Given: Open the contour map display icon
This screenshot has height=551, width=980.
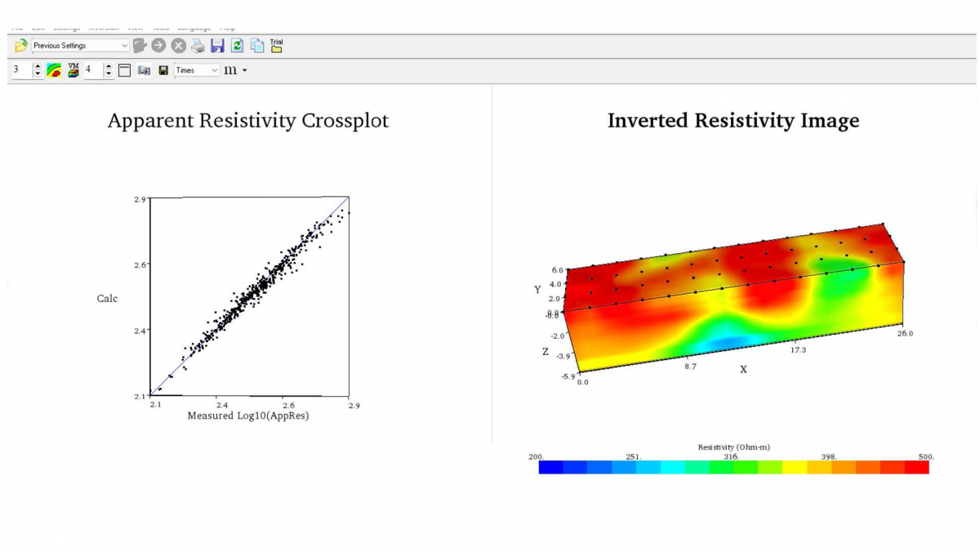Looking at the screenshot, I should (x=52, y=70).
